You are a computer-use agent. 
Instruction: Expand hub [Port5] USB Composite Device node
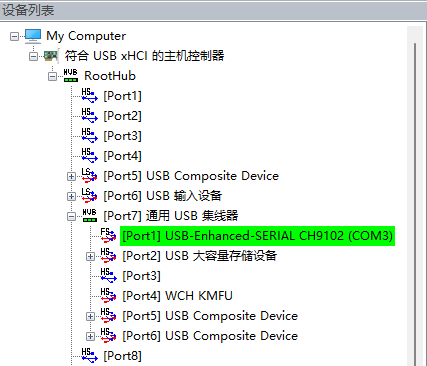point(90,316)
